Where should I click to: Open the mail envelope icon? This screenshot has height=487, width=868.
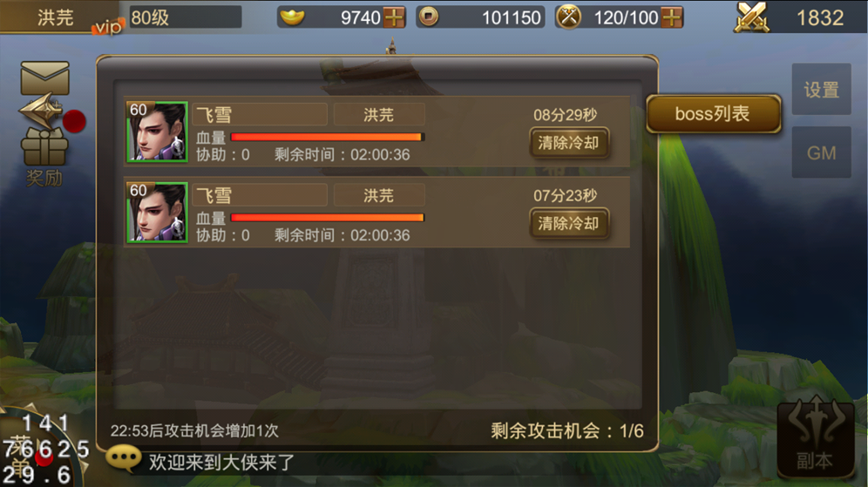click(x=44, y=78)
